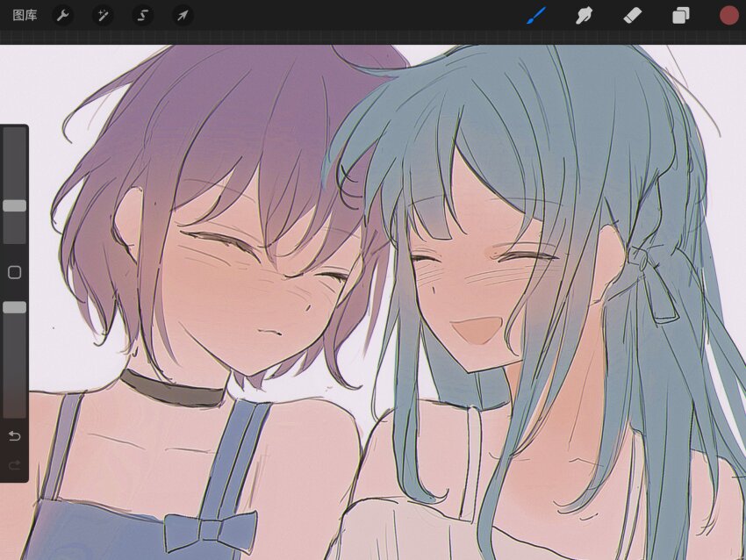Image resolution: width=746 pixels, height=560 pixels.
Task: Switch to the Smudge tool
Action: coord(583,14)
